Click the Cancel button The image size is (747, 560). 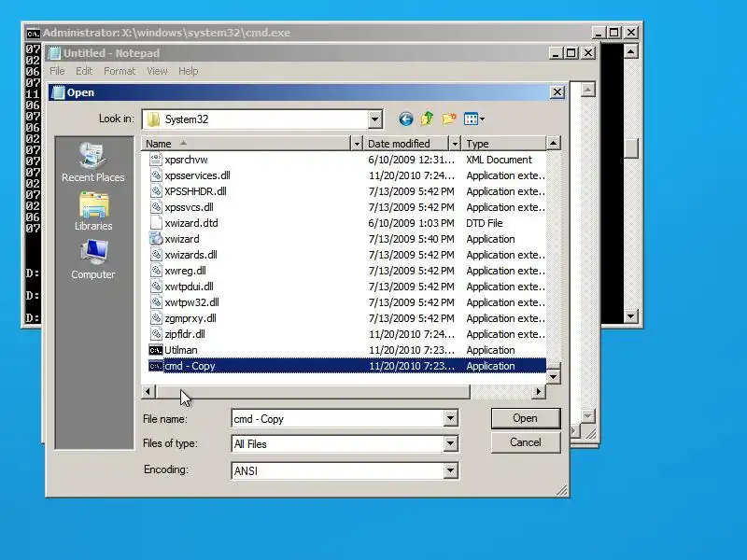tap(526, 442)
